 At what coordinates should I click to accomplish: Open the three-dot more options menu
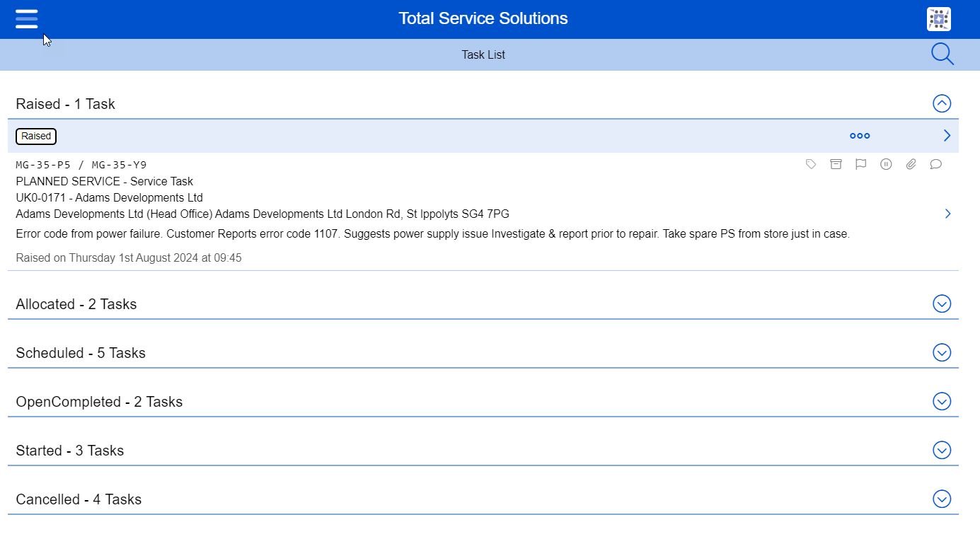coord(860,136)
